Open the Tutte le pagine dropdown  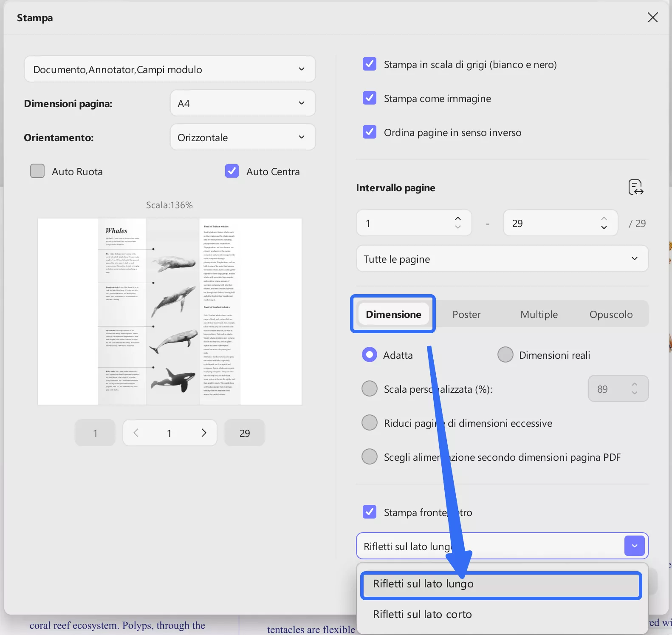[x=502, y=259]
